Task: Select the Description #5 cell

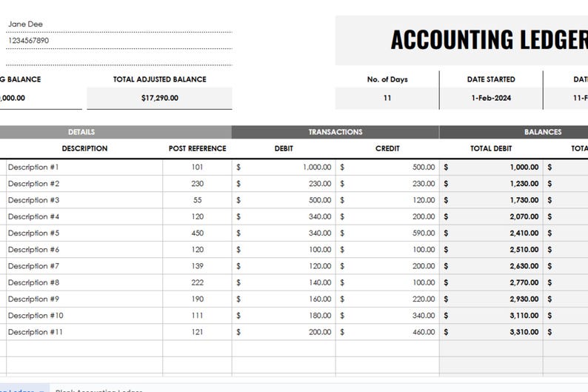Action: click(x=84, y=233)
